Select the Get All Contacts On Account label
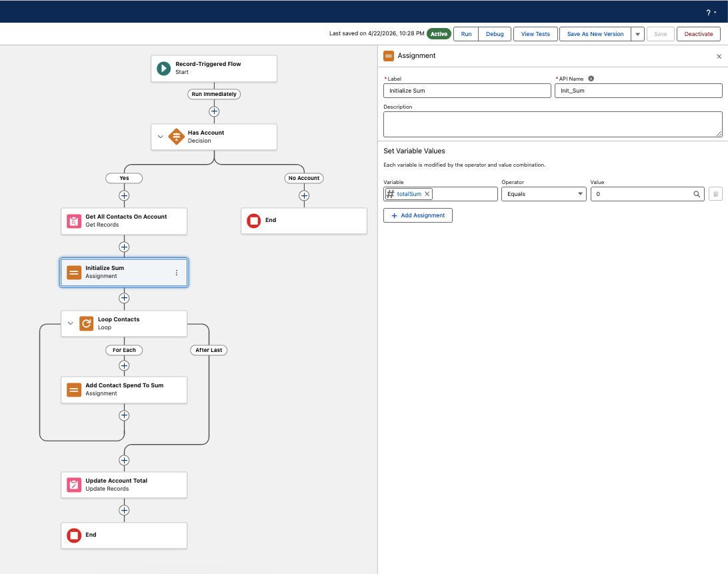Image resolution: width=728 pixels, height=574 pixels. coord(126,217)
